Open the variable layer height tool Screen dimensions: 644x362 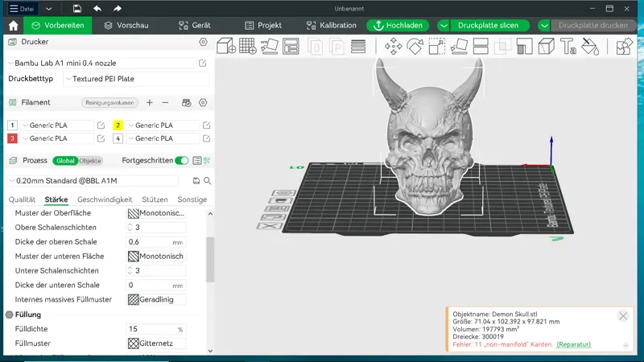[358, 46]
